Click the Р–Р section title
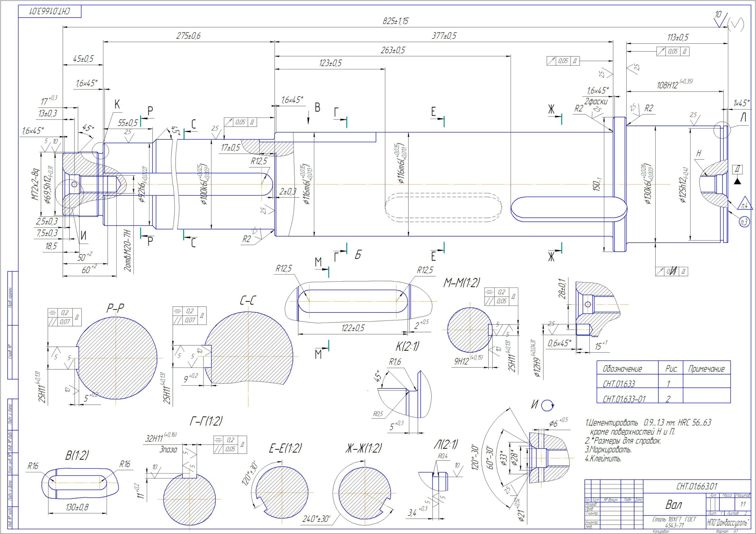 tap(115, 308)
